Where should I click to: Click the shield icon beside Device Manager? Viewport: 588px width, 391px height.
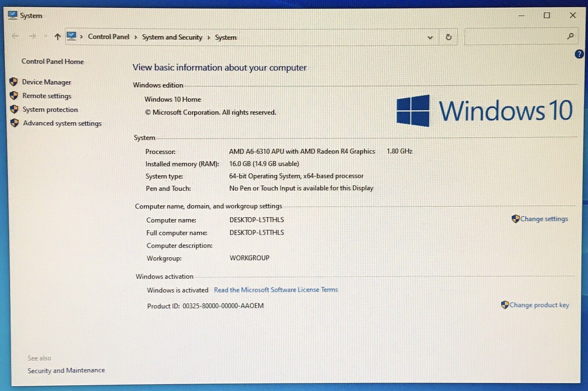pyautogui.click(x=14, y=82)
